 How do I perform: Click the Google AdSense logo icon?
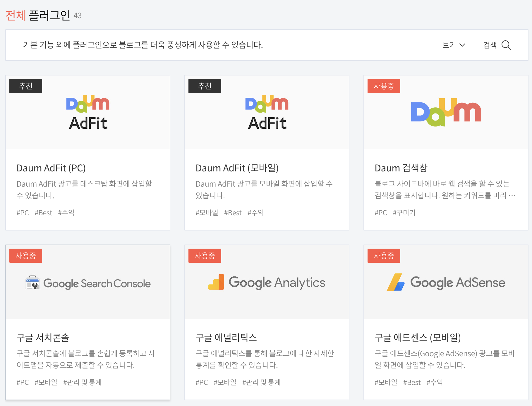click(396, 282)
